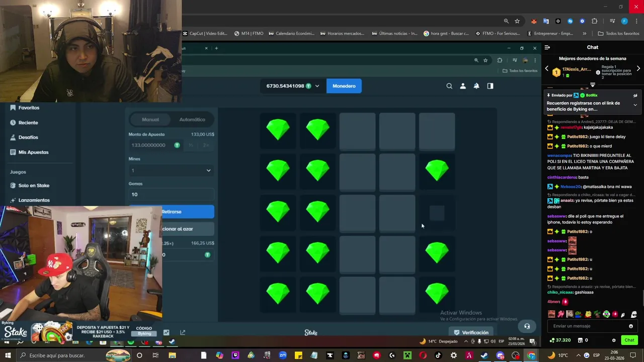Click the media control icon in outer toolbar
The image size is (644, 362).
(x=612, y=21)
